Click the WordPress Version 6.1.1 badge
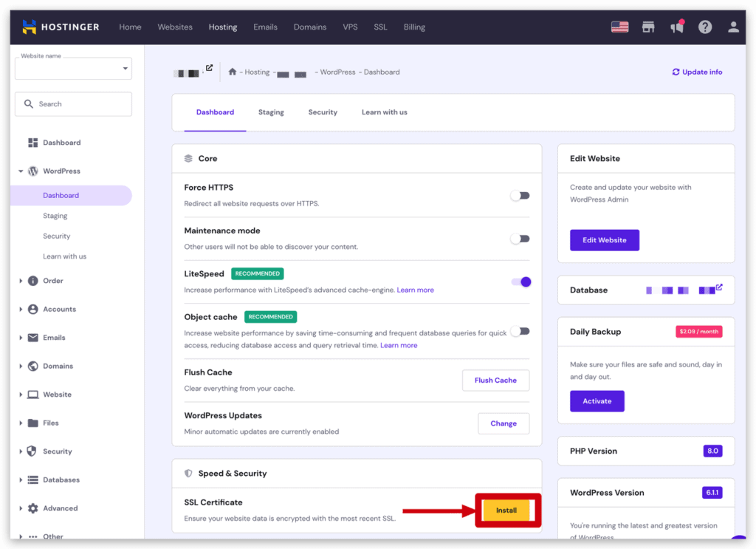The height and width of the screenshot is (549, 756). point(712,493)
